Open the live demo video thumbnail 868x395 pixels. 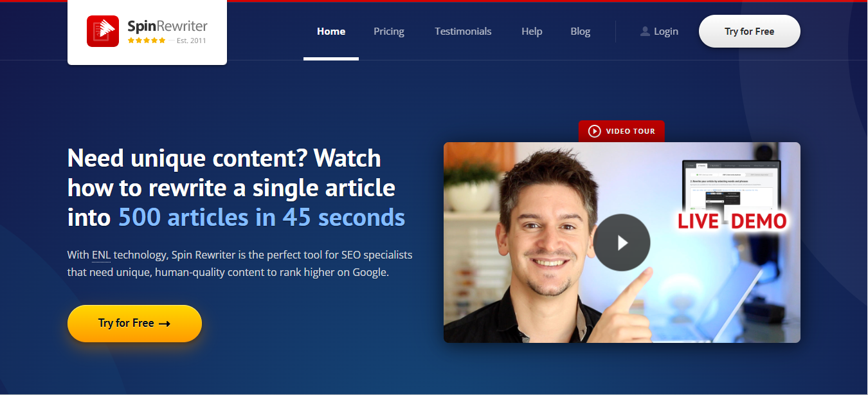click(x=622, y=243)
